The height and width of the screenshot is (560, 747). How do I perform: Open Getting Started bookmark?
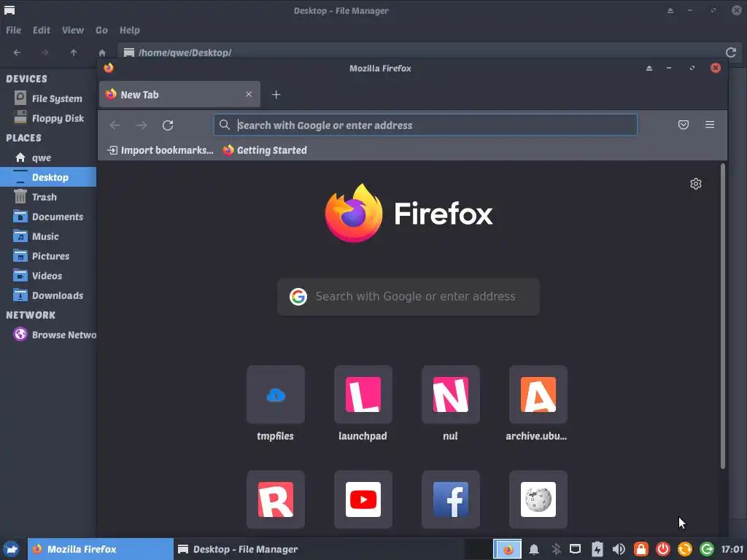click(x=265, y=150)
